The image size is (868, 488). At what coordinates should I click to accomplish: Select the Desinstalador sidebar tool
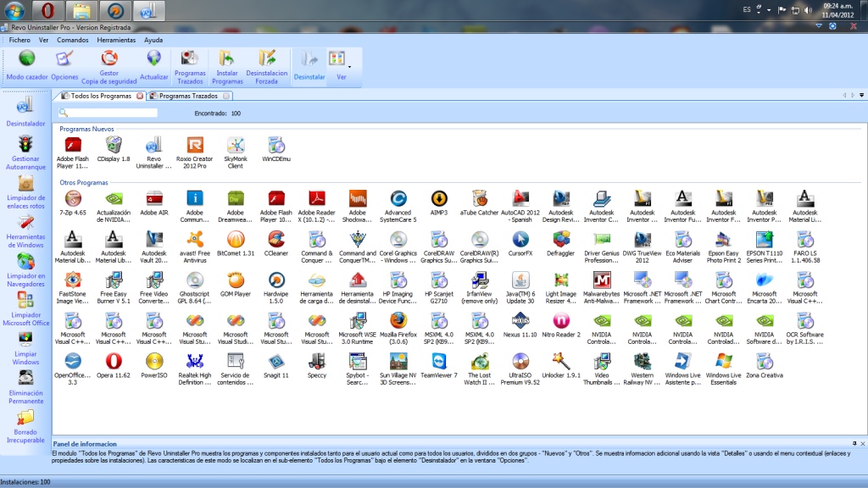[x=25, y=111]
